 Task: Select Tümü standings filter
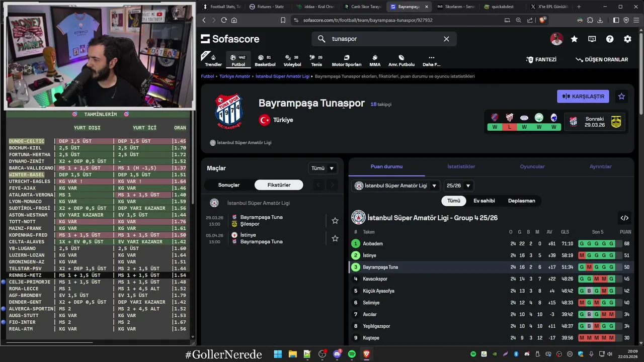click(454, 201)
